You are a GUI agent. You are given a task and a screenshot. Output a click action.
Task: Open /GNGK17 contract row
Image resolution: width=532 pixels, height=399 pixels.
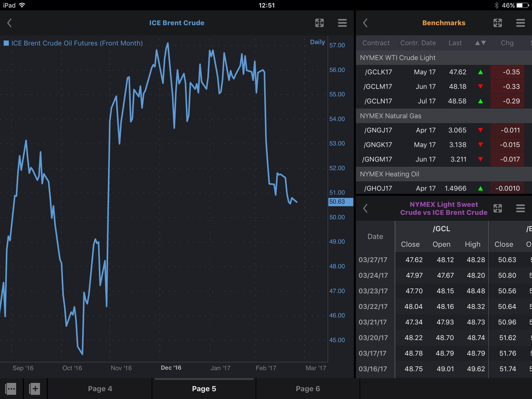tap(444, 145)
